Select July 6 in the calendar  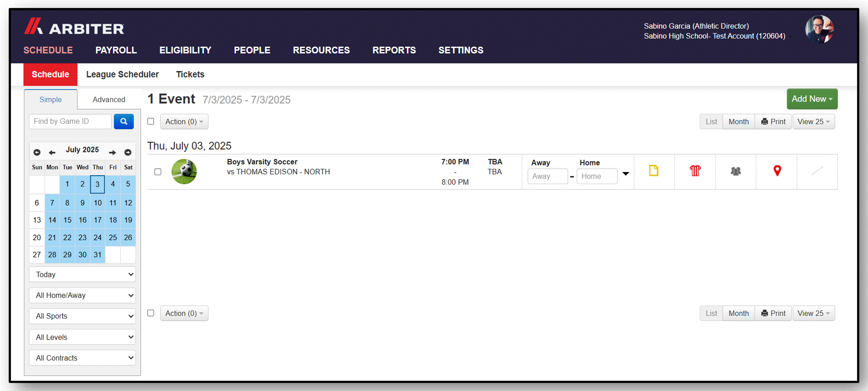pyautogui.click(x=37, y=203)
